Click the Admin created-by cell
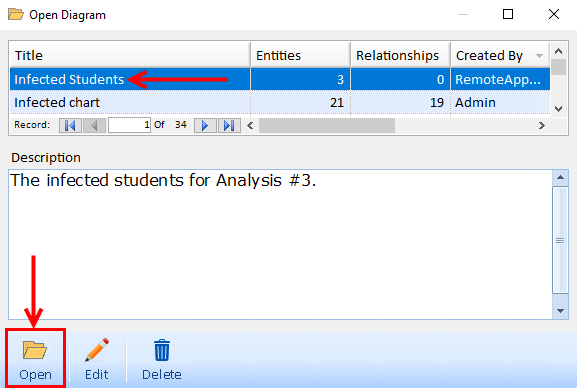Screen dimensions: 577x388 pyautogui.click(x=500, y=102)
